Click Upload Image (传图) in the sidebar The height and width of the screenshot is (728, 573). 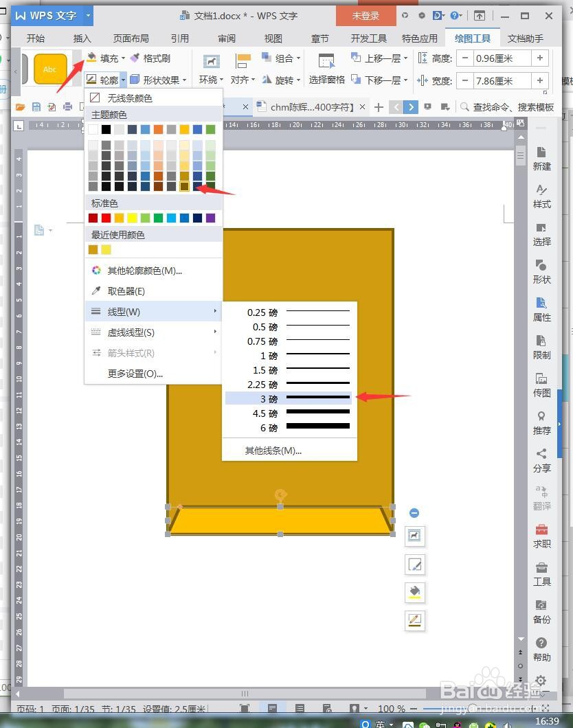[541, 386]
